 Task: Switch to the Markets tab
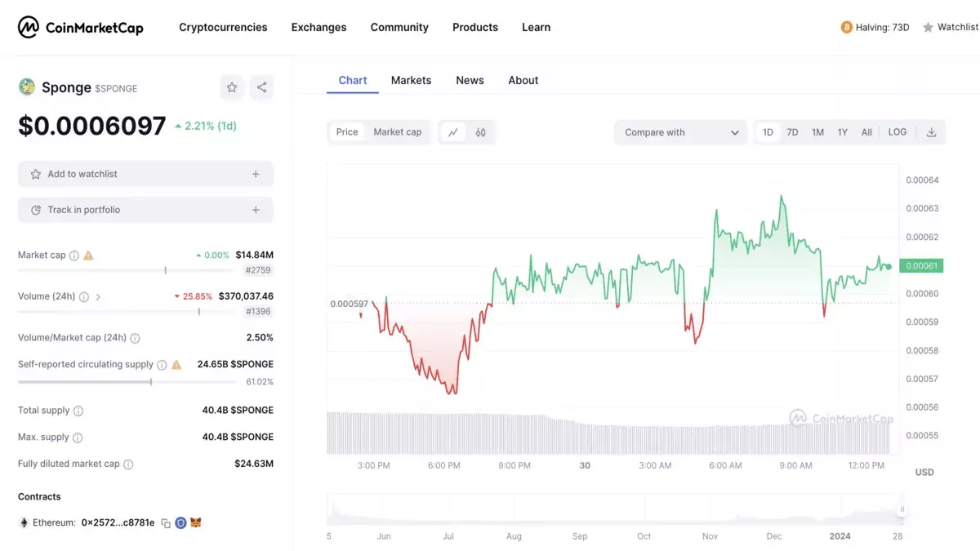point(411,80)
